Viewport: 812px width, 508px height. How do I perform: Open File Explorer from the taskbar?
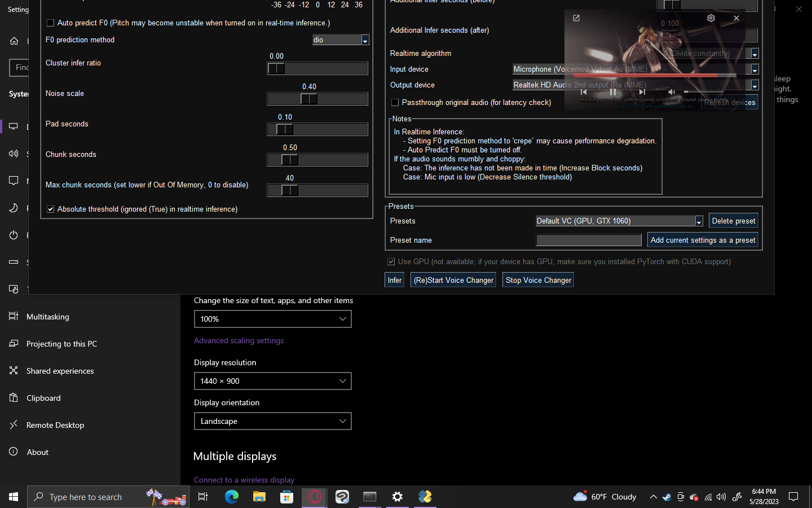tap(259, 497)
